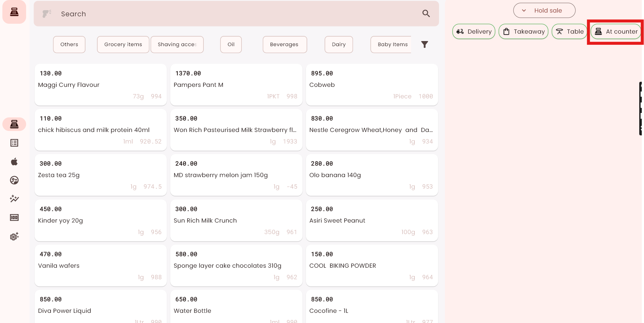
Task: Click the magnifier search icon
Action: (426, 14)
